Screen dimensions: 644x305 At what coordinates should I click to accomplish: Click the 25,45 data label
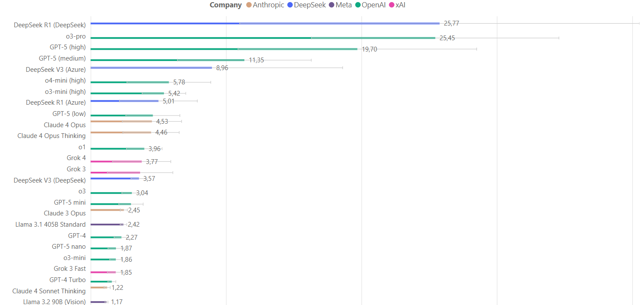point(447,38)
